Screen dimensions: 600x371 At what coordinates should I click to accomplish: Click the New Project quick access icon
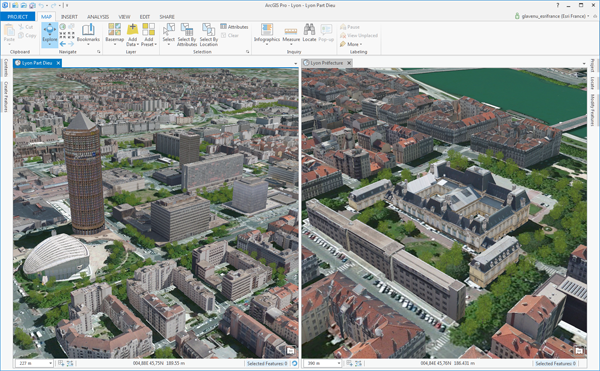point(15,5)
